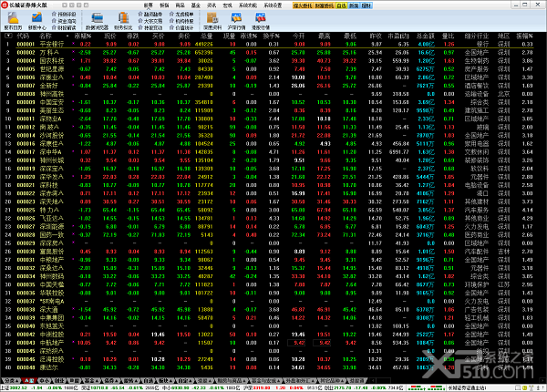
Task: Open the column-list icon left of 代码
Action: coord(8,36)
